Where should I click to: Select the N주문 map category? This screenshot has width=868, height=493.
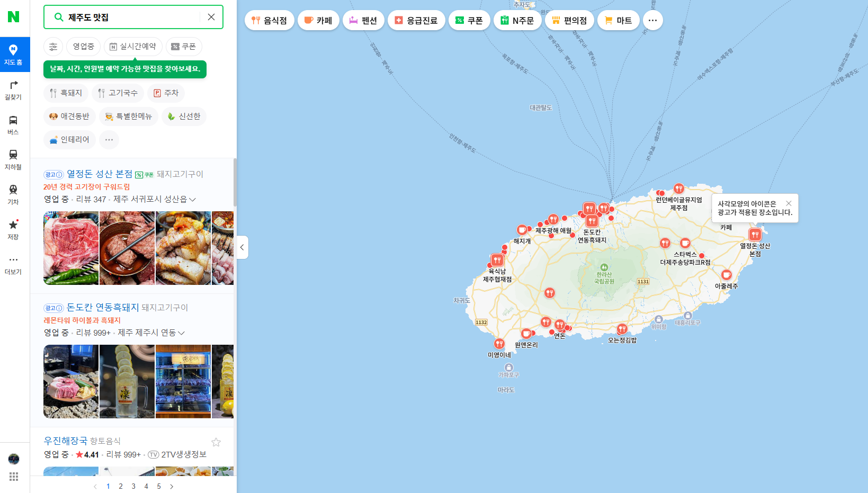[517, 21]
